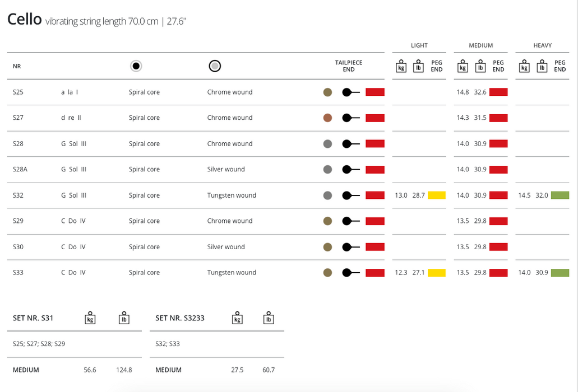Click the SET NR. S31 heading
The width and height of the screenshot is (578, 392).
point(33,318)
